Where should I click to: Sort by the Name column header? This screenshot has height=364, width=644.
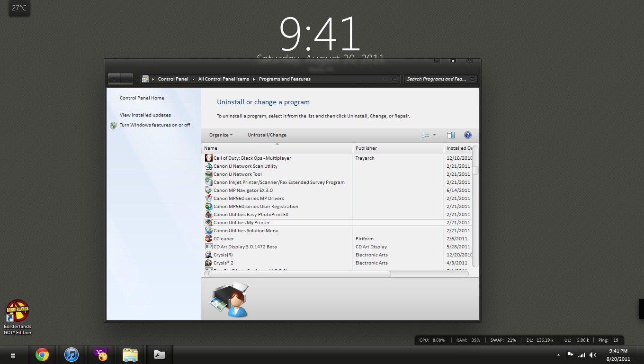pyautogui.click(x=277, y=148)
